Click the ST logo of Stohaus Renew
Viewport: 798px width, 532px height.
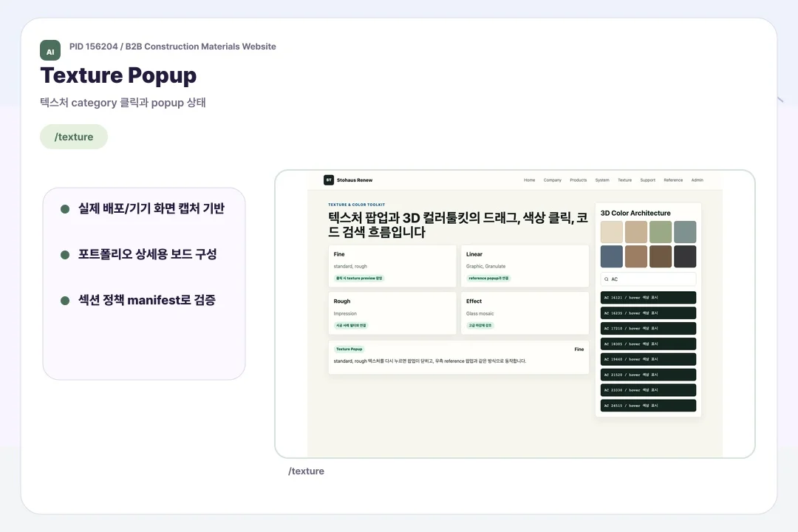pos(329,180)
